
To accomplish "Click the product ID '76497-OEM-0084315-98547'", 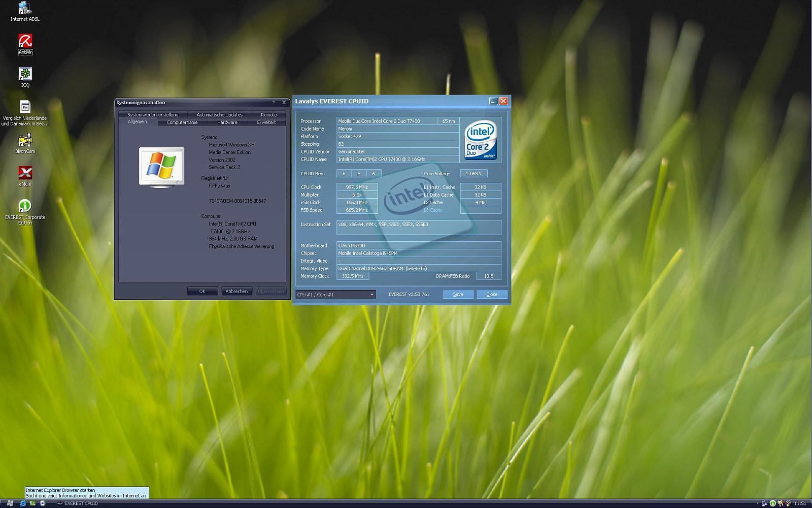I will coord(238,201).
